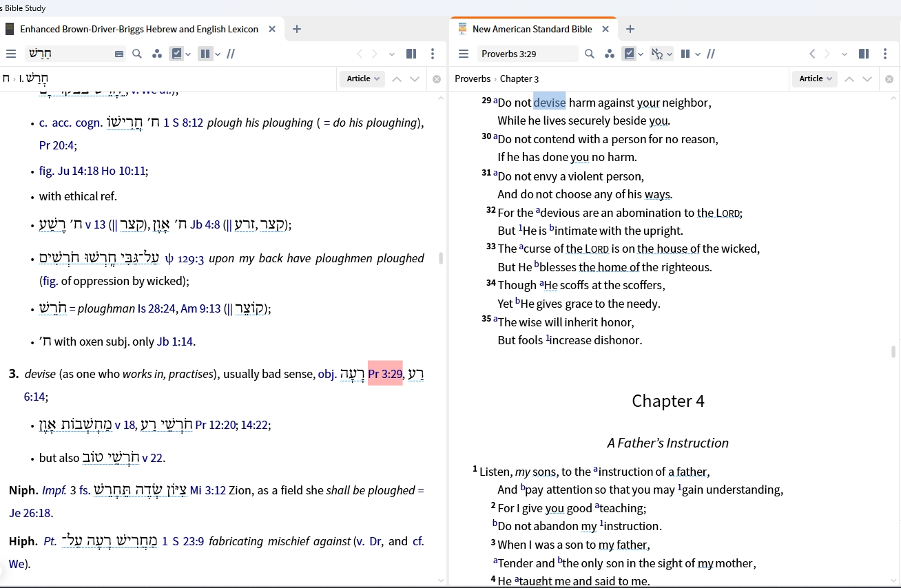Open the Article dropdown in the NASB panel
This screenshot has width=901, height=588.
[815, 78]
